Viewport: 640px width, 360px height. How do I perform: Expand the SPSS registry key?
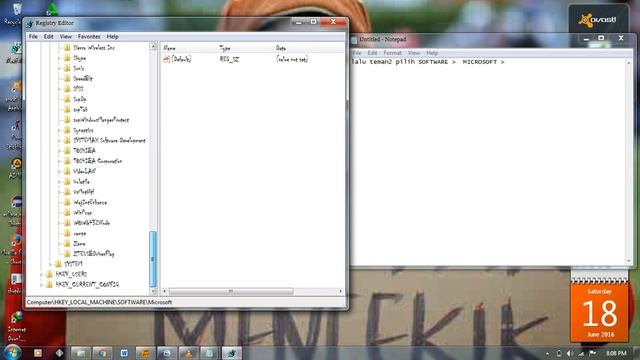tap(59, 89)
